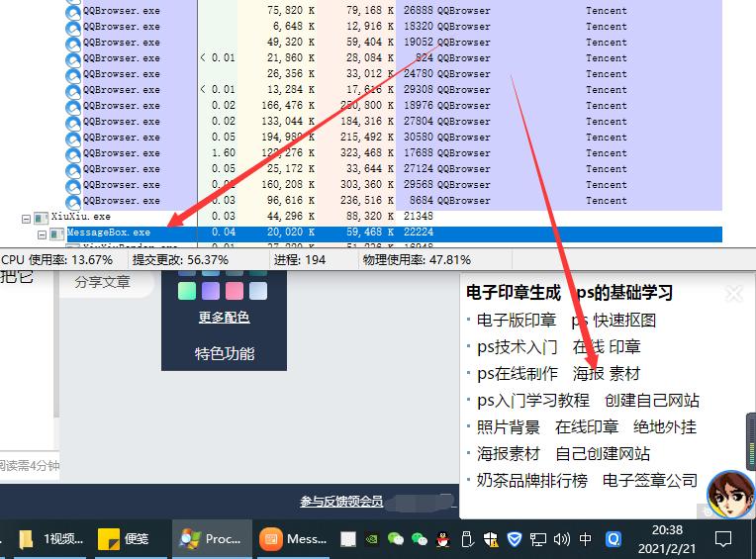Click the cartoon avatar floating icon

[x=730, y=495]
